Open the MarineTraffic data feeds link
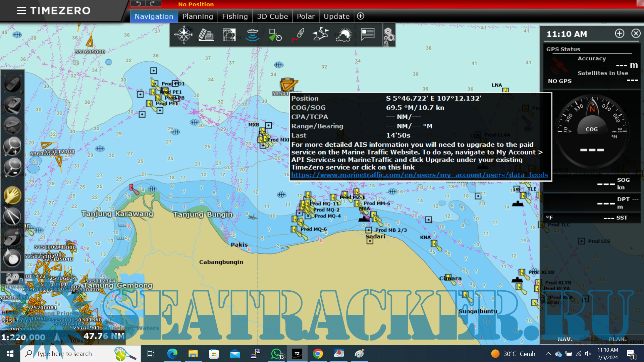The image size is (644, 362). (419, 175)
